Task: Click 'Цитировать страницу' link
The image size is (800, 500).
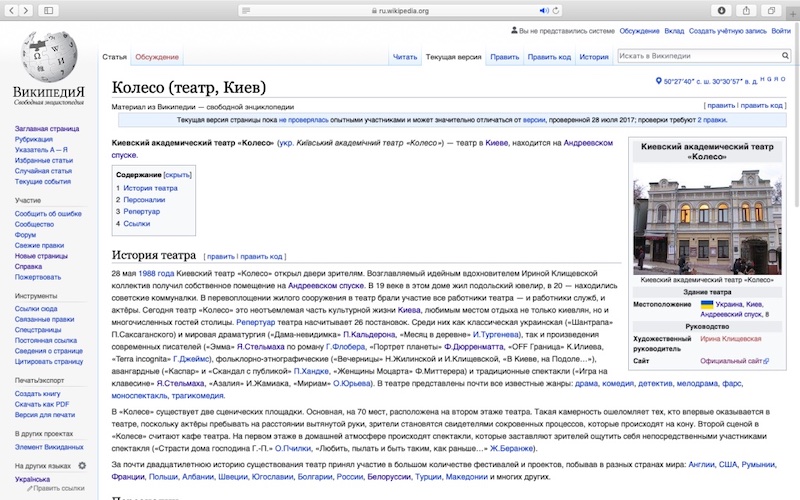Action: [x=48, y=361]
